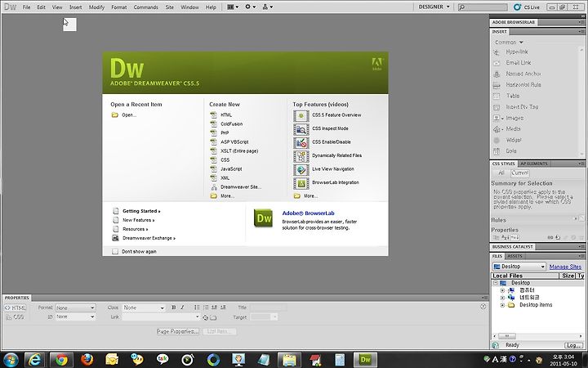Switch to the AP Elements tab
The height and width of the screenshot is (368, 588).
coord(534,164)
